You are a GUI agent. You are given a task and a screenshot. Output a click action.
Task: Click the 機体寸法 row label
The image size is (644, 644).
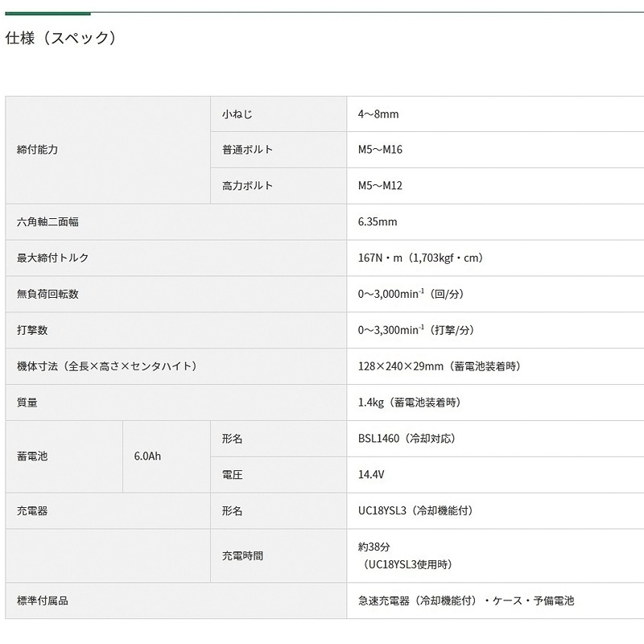[107, 366]
